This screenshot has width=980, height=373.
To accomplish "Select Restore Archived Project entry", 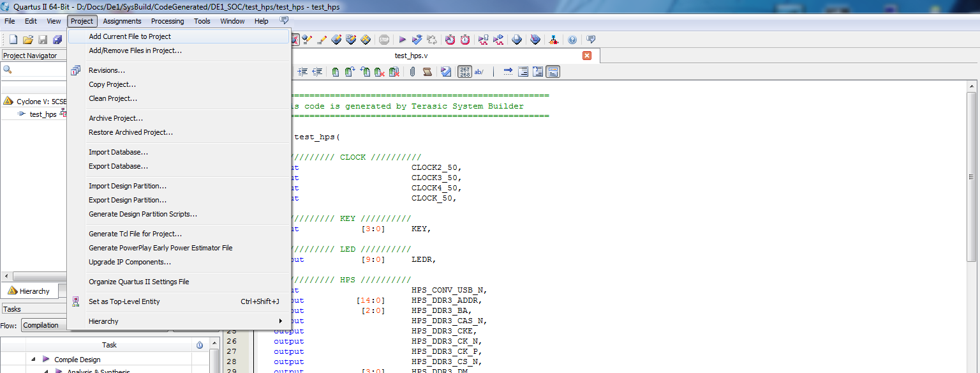I will (179, 132).
